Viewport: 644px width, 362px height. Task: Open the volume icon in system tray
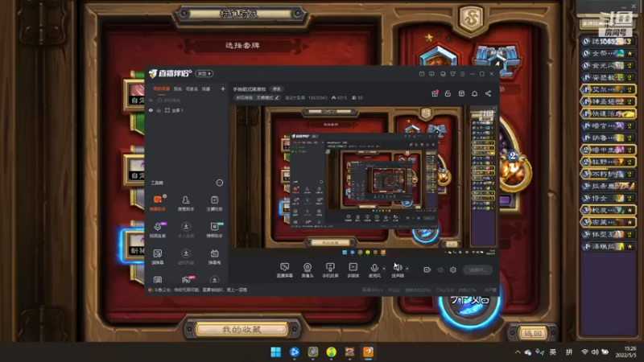(x=595, y=352)
